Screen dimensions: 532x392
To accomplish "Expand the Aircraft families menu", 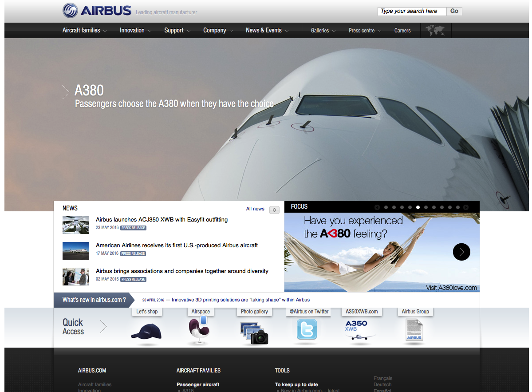I will click(84, 31).
